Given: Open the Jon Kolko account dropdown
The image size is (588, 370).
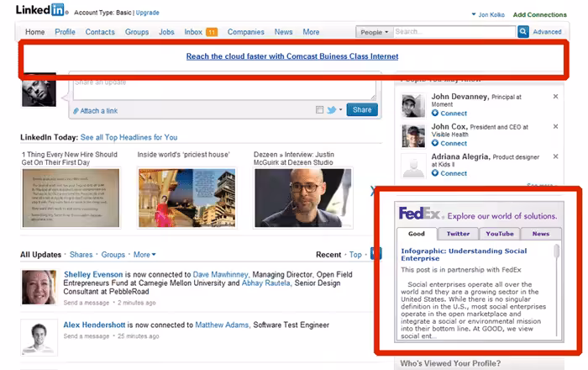Looking at the screenshot, I should coord(488,14).
